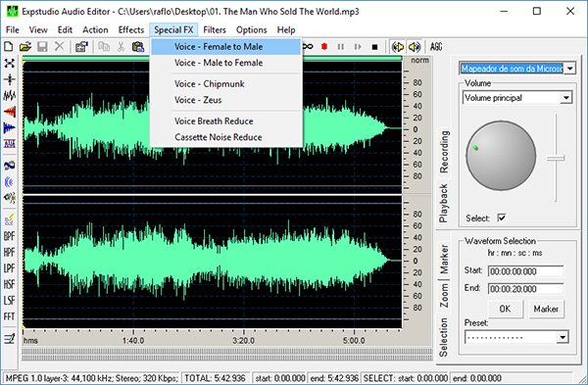The width and height of the screenshot is (588, 385).
Task: Apply the BPF band pass filter
Action: (x=10, y=236)
